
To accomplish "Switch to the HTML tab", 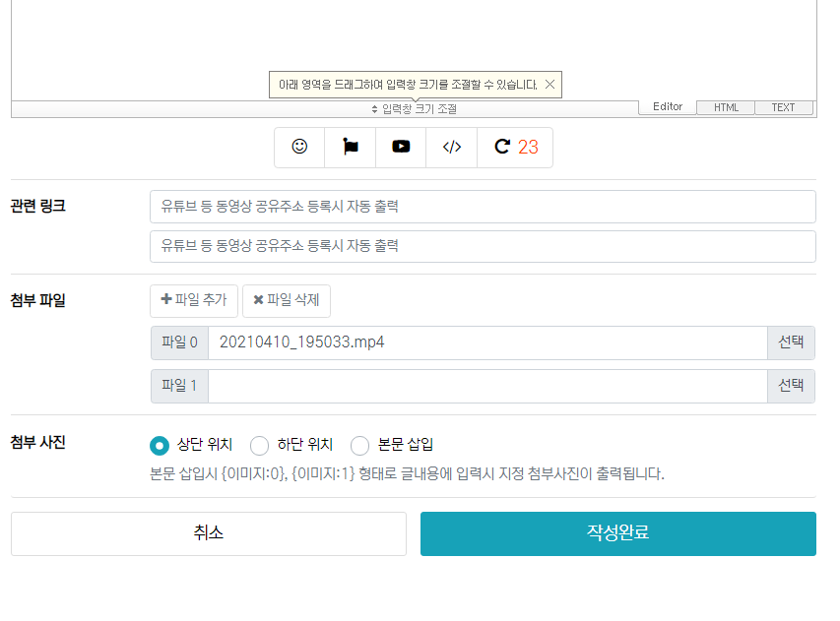I will point(726,107).
